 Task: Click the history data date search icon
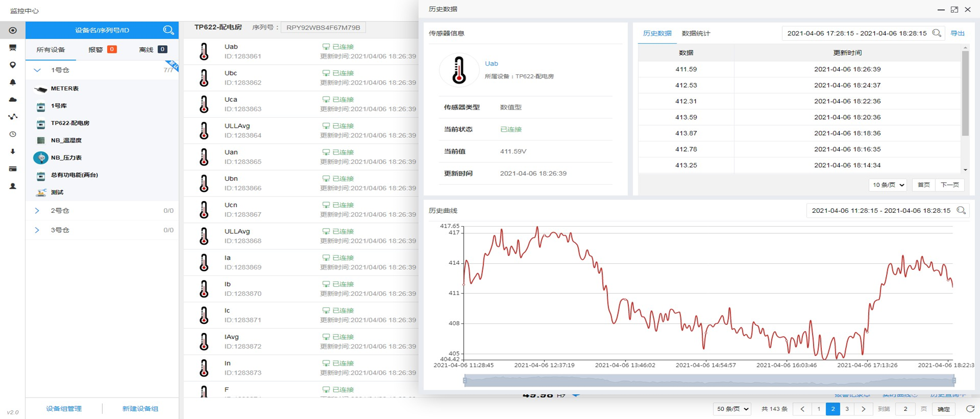936,33
